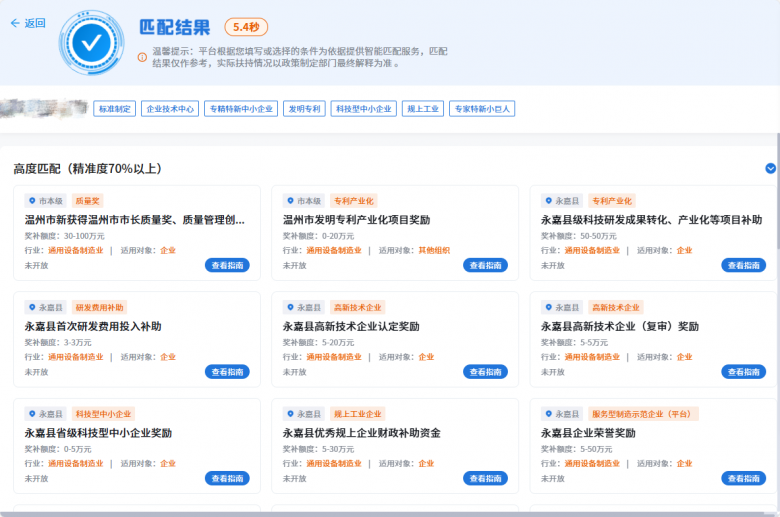Click the 服务型制造示范企业（平台） category label
The image size is (780, 517).
click(643, 414)
